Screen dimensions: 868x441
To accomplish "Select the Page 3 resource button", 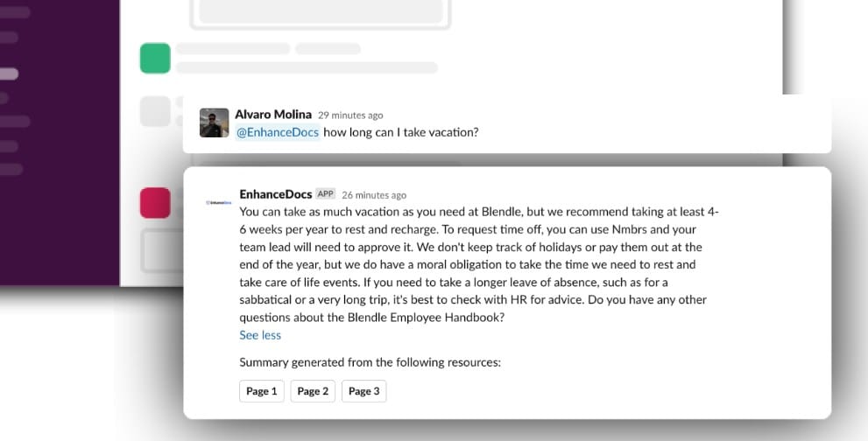I will (363, 391).
